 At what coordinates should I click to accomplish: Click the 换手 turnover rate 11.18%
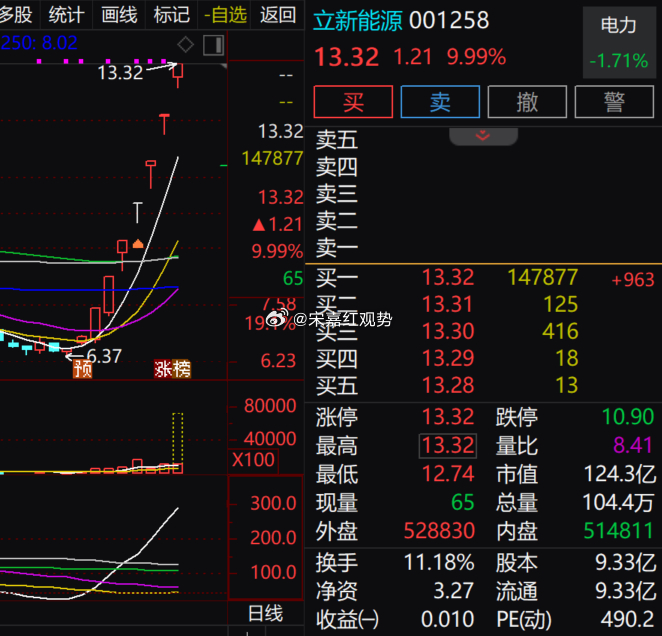[439, 563]
